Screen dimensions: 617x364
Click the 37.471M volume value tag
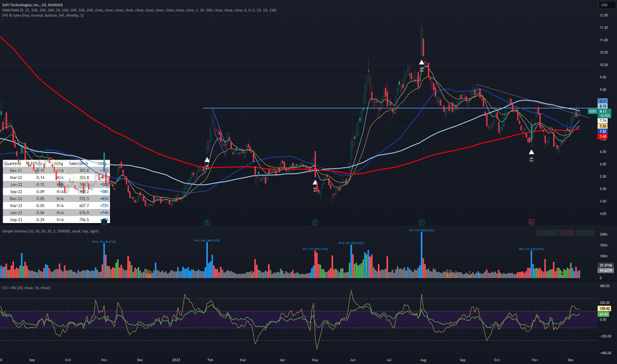(605, 265)
